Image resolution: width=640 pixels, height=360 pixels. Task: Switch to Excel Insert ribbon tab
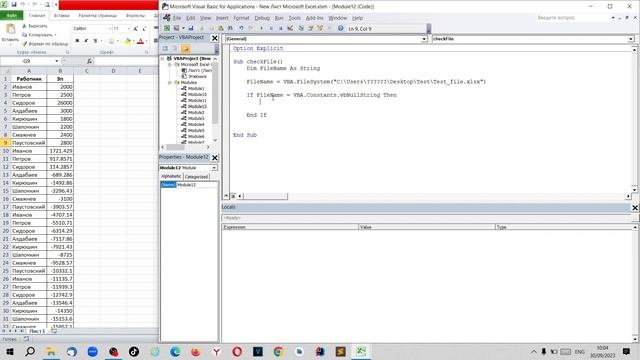point(62,16)
